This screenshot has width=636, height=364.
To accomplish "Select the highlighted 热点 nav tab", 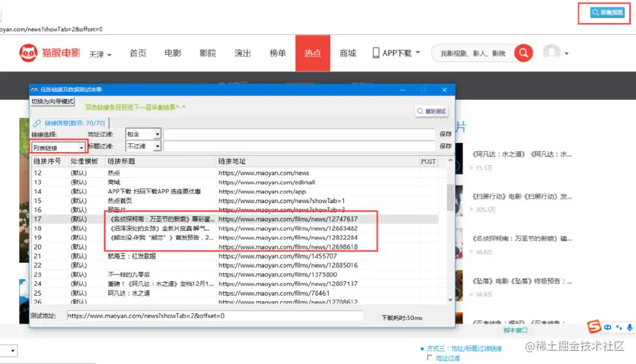I will pyautogui.click(x=313, y=53).
